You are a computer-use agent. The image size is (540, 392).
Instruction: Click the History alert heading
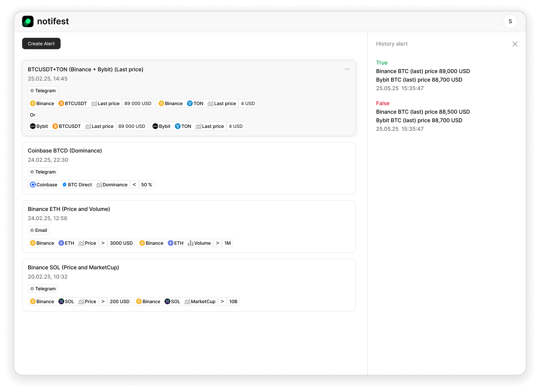pyautogui.click(x=392, y=44)
